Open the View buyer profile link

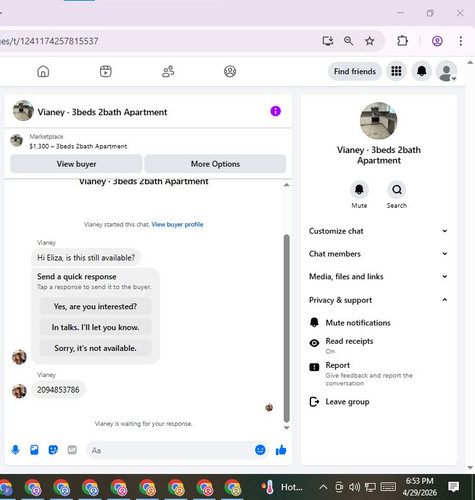pyautogui.click(x=177, y=224)
